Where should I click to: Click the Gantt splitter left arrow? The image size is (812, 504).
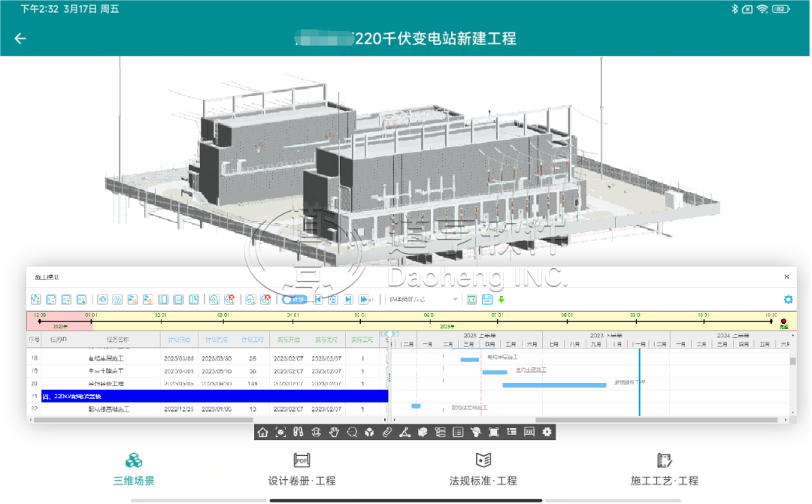pyautogui.click(x=383, y=334)
